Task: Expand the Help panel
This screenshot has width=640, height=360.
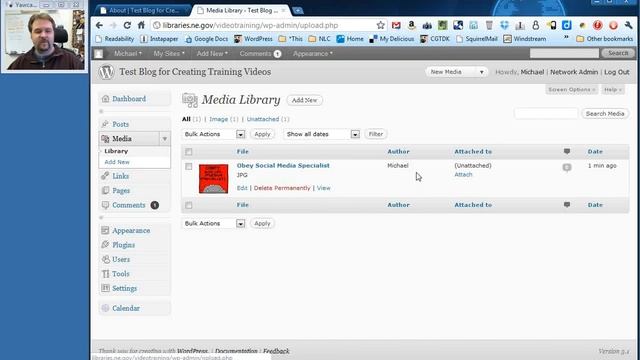Action: [x=613, y=89]
